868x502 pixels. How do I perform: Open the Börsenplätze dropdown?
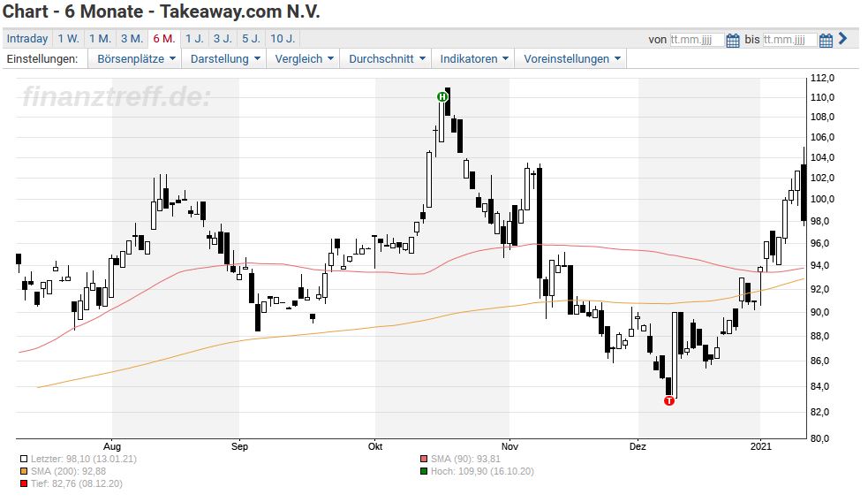[x=136, y=58]
